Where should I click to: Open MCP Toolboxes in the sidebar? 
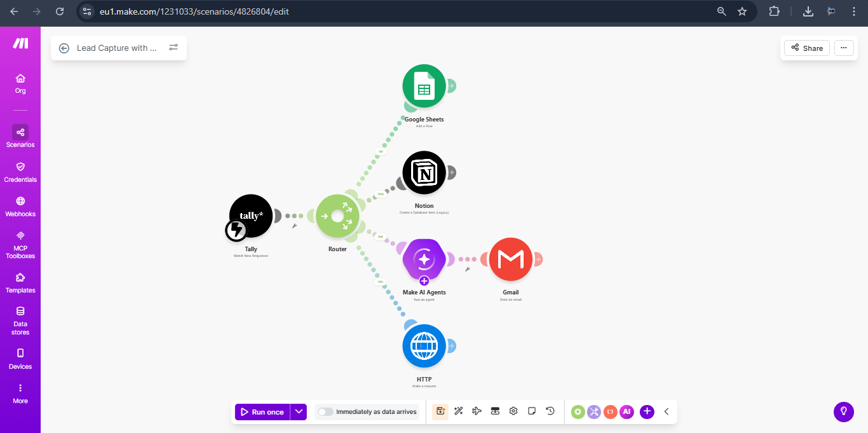pos(20,245)
